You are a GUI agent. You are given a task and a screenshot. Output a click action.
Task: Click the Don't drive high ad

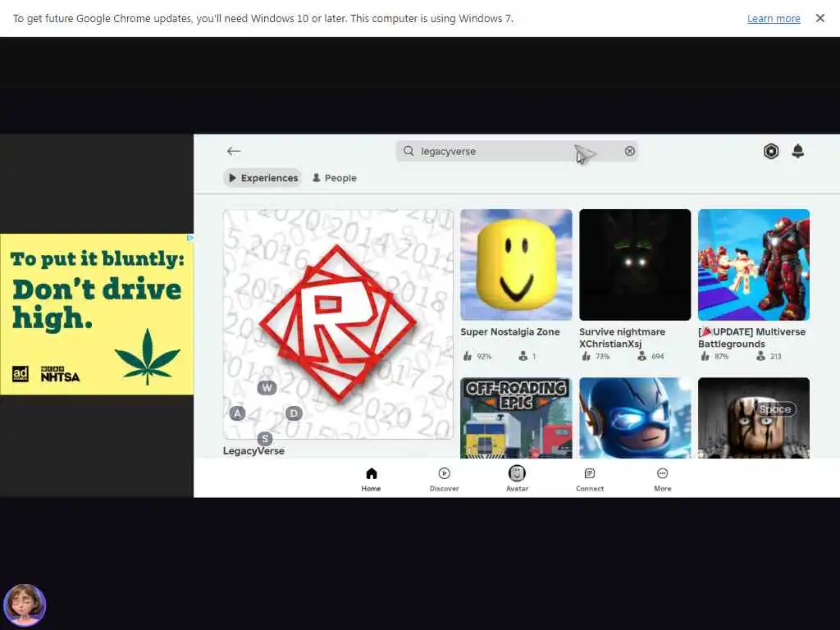(97, 314)
